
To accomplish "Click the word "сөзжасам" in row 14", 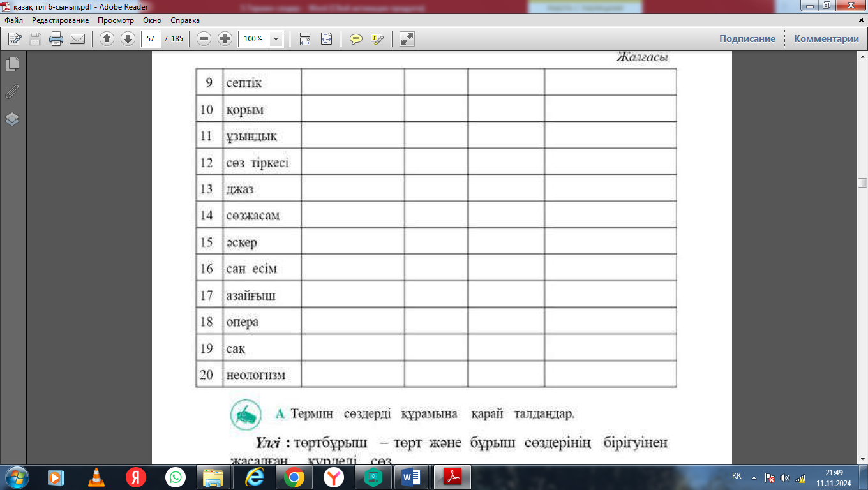I will [x=253, y=216].
